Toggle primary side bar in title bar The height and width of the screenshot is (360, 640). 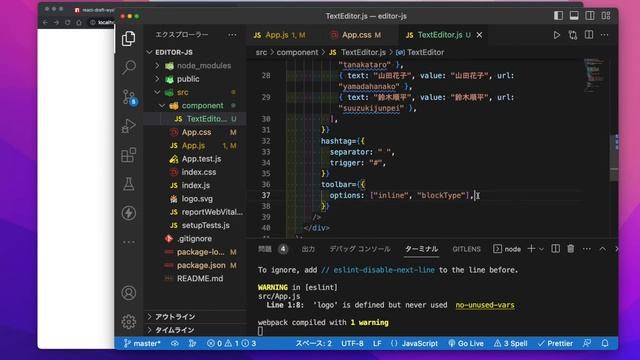pyautogui.click(x=558, y=16)
